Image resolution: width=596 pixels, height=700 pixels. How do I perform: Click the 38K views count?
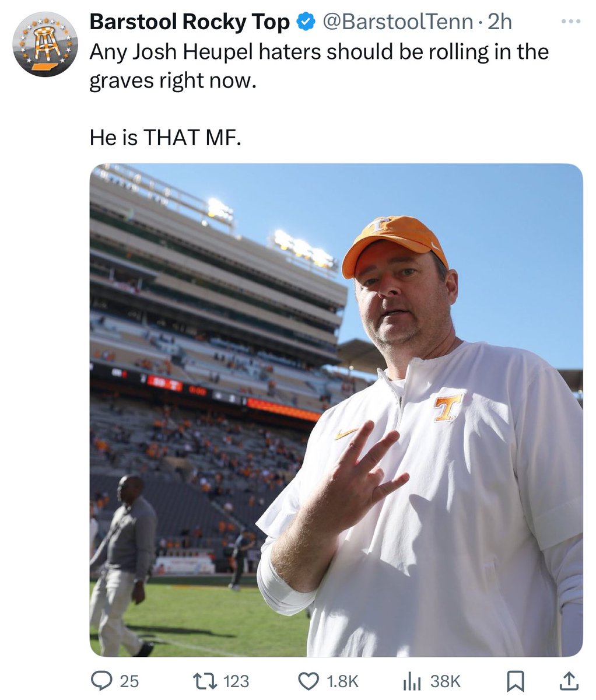tap(446, 681)
